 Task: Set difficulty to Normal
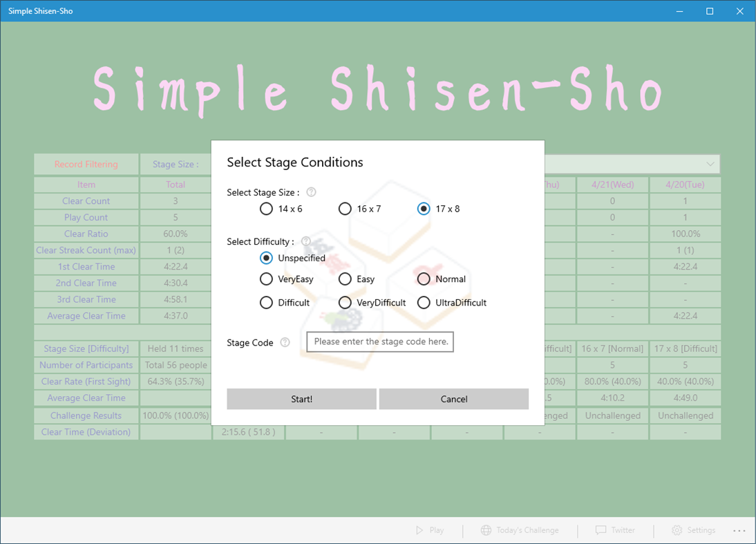[424, 279]
